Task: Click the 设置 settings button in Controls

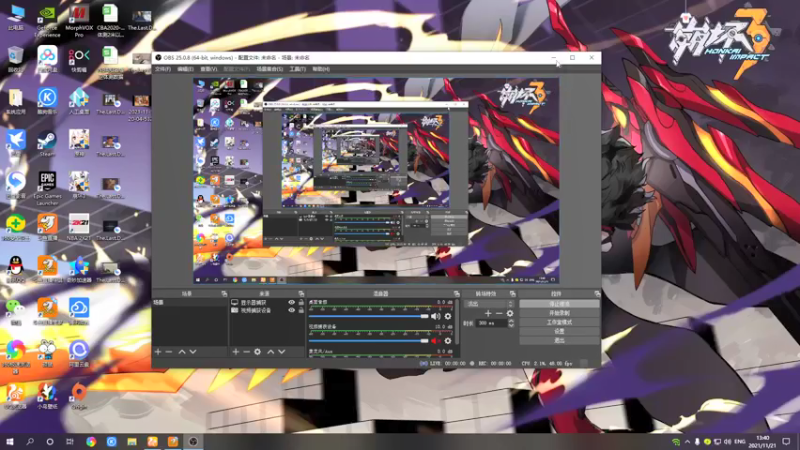Action: [x=559, y=331]
